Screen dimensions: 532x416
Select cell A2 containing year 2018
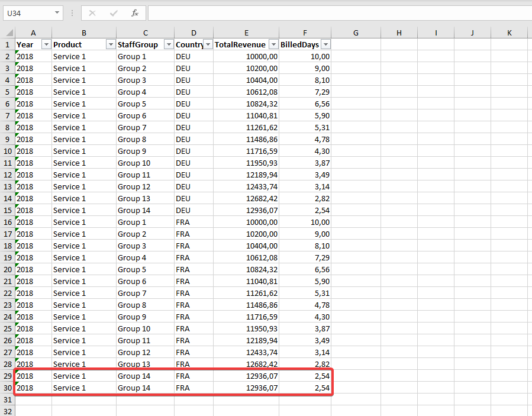pos(33,56)
